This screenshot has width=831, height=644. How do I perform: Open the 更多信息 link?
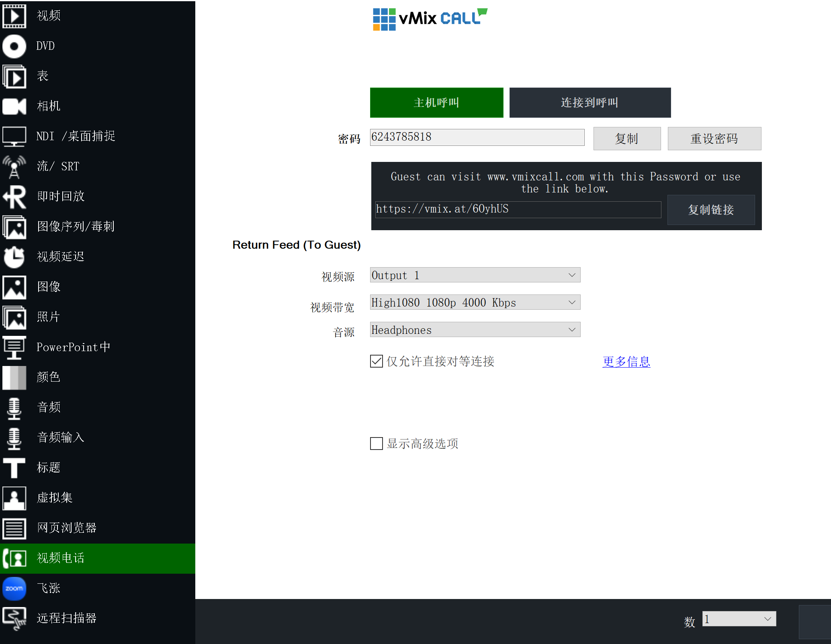click(626, 362)
